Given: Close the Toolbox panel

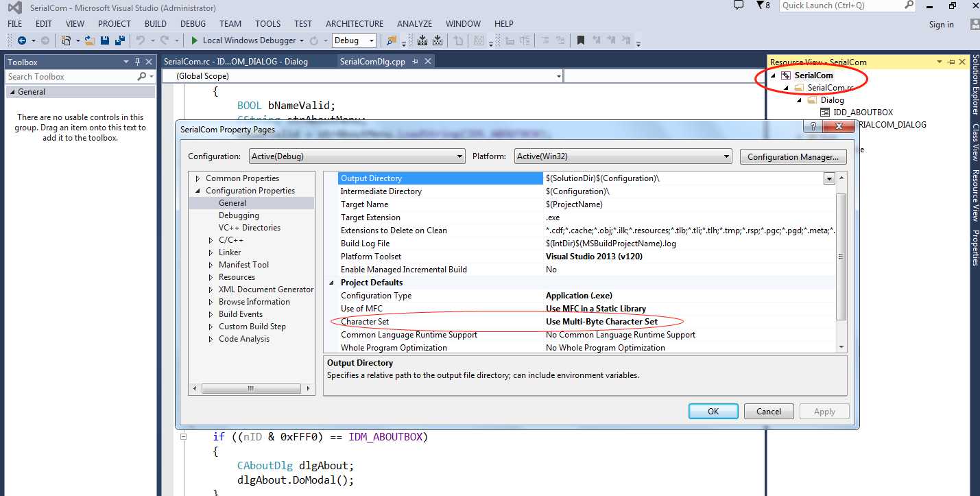Looking at the screenshot, I should coord(148,62).
